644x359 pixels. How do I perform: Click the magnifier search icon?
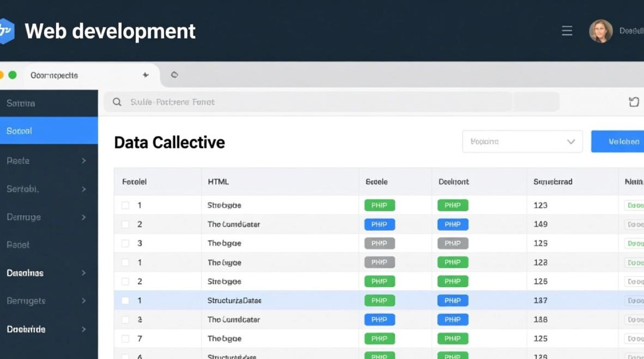click(116, 102)
